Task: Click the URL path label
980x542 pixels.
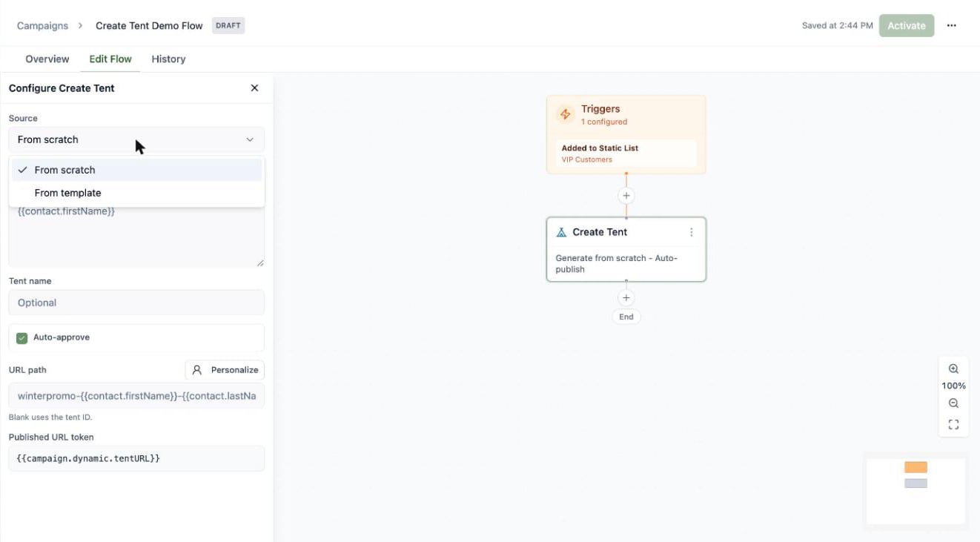Action: [x=27, y=370]
